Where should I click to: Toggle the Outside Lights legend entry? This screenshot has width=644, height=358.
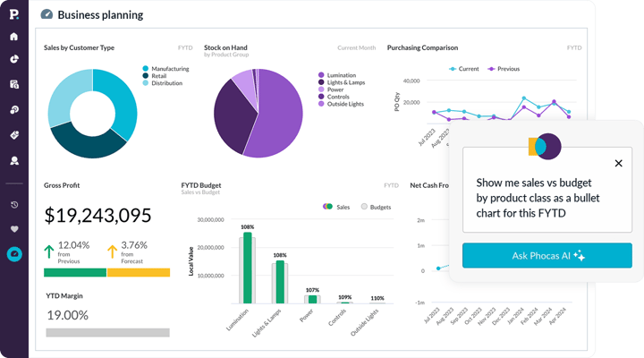[x=341, y=104]
